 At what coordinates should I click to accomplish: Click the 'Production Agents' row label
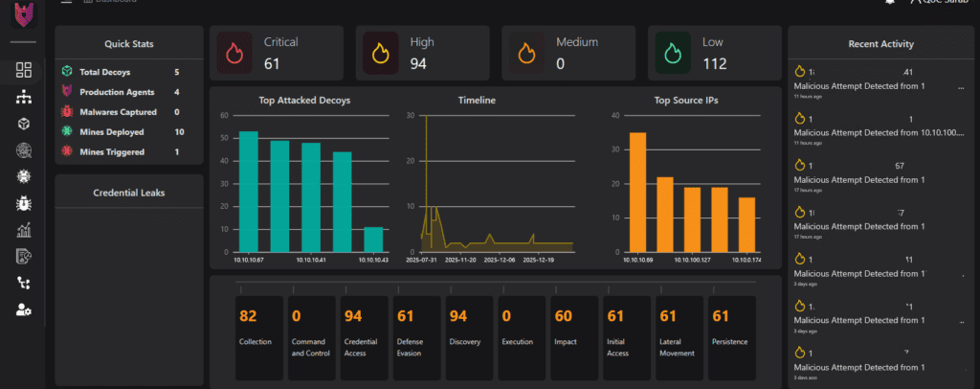pyautogui.click(x=117, y=92)
